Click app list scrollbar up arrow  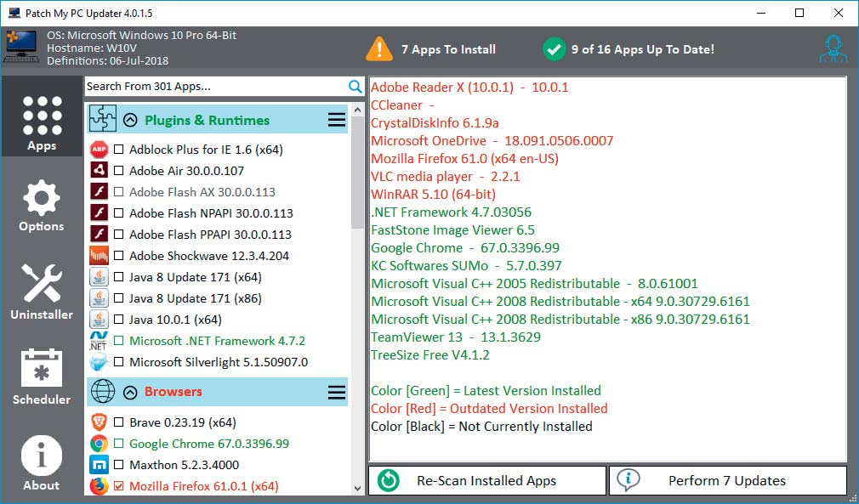pyautogui.click(x=358, y=110)
